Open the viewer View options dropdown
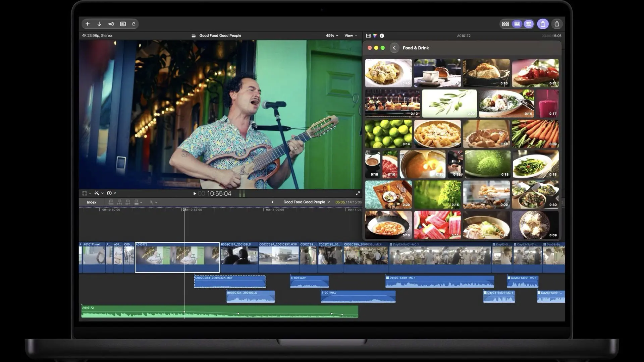The height and width of the screenshot is (362, 644). pyautogui.click(x=351, y=36)
